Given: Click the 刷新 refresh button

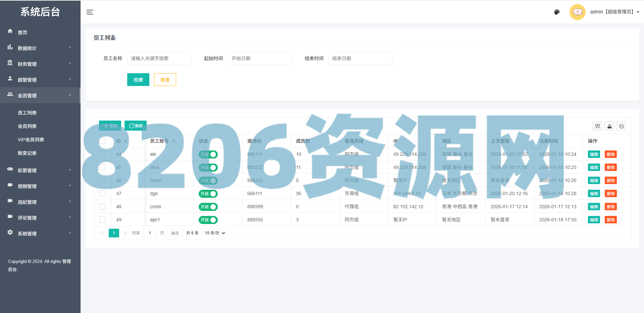Looking at the screenshot, I should 136,126.
